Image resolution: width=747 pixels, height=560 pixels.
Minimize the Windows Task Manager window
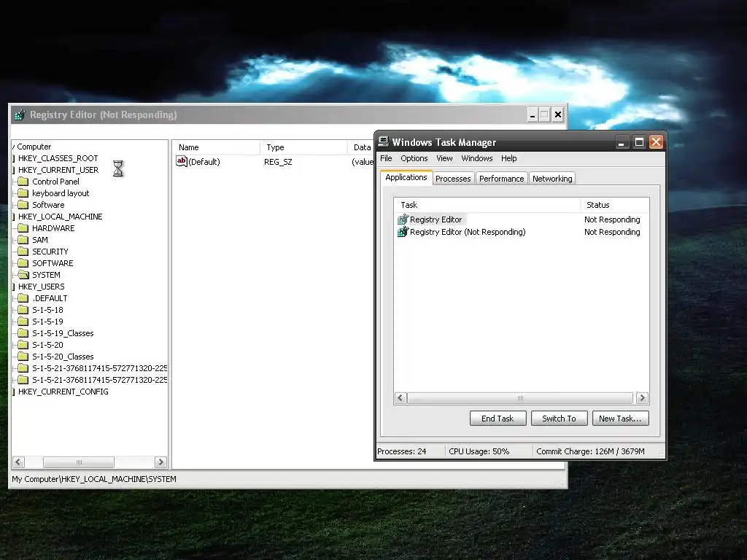click(622, 142)
